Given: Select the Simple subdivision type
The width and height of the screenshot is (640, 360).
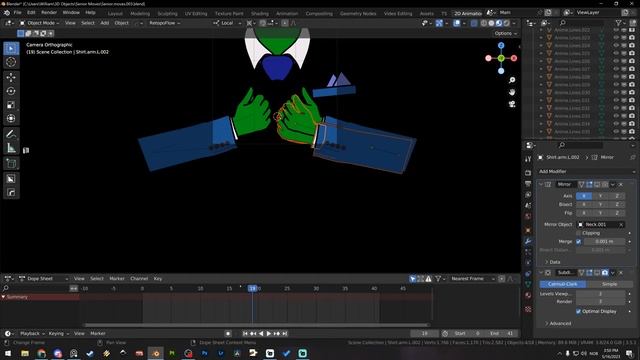Looking at the screenshot, I should coord(610,284).
